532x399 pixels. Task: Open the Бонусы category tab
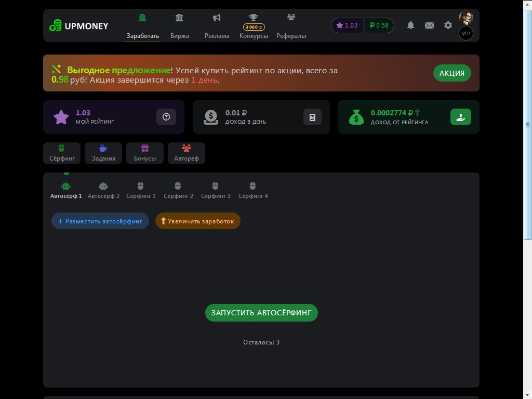click(x=144, y=153)
